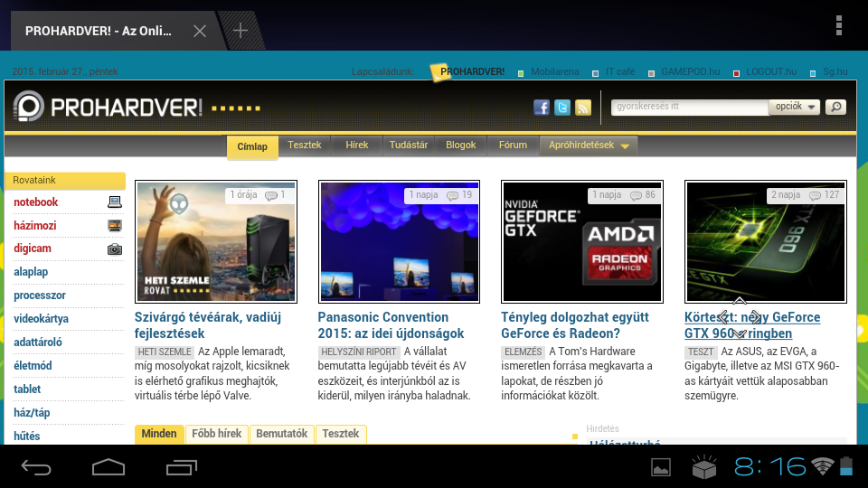The image size is (868, 488).
Task: Open the digicam category link
Action: pos(33,249)
